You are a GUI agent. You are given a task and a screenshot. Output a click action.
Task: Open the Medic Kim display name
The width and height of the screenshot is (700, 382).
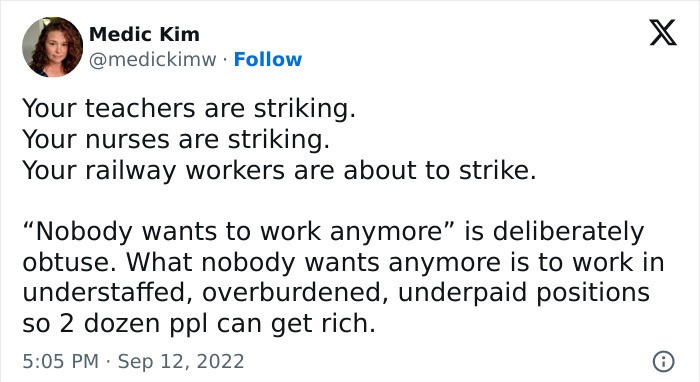click(144, 34)
